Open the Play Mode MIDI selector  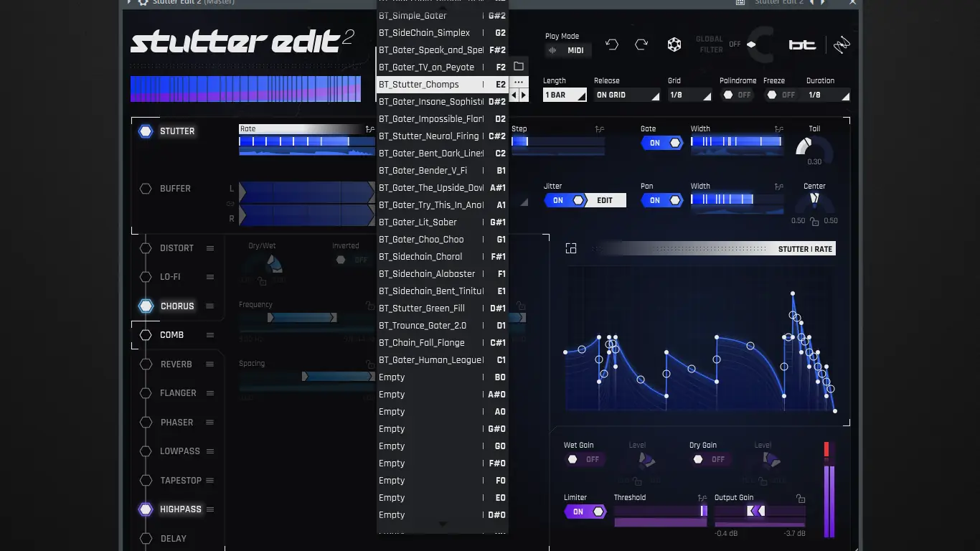pyautogui.click(x=568, y=50)
